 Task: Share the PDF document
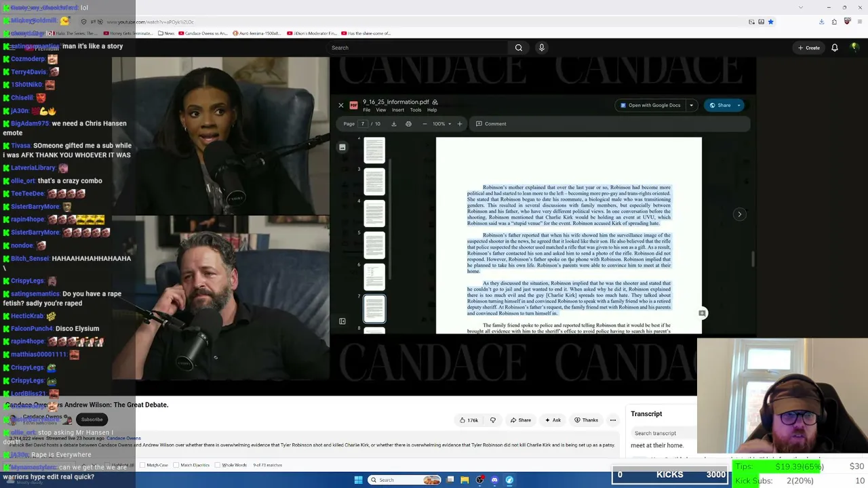pos(720,105)
